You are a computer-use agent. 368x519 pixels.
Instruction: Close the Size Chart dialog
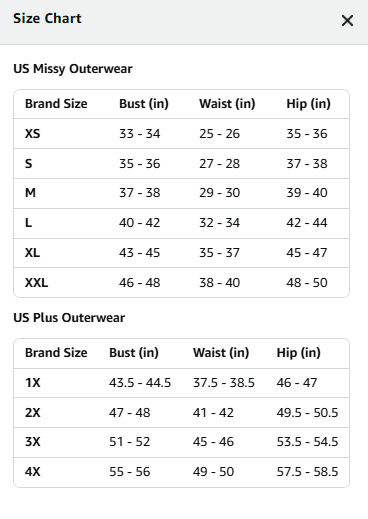[x=347, y=21]
